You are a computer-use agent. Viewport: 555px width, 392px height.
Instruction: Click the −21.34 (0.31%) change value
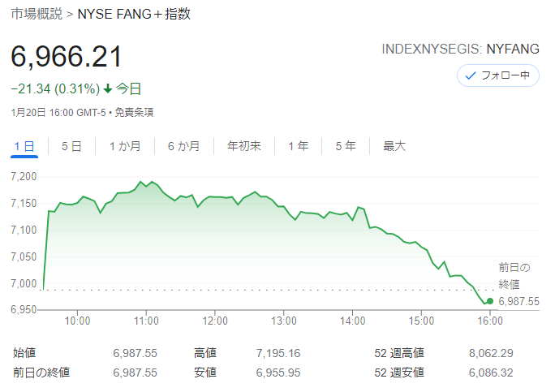coord(55,88)
